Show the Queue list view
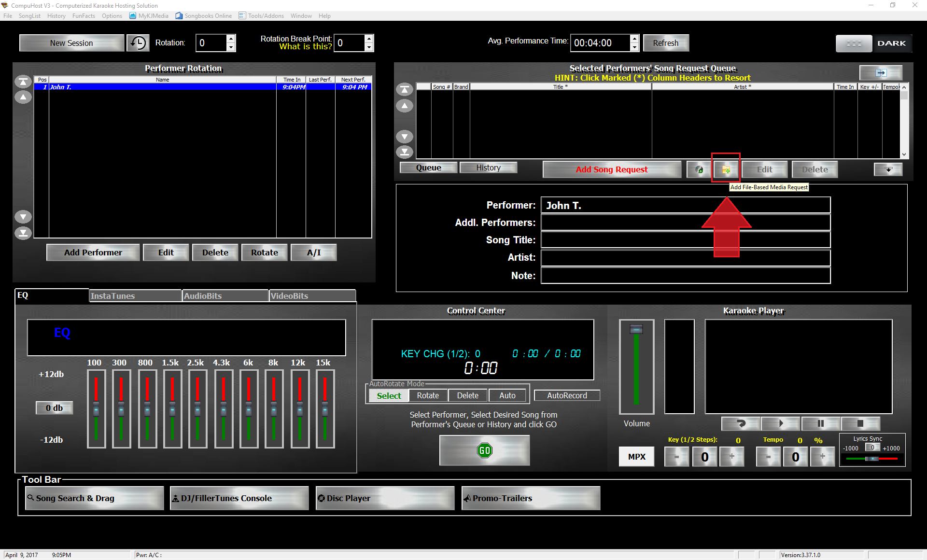Image resolution: width=927 pixels, height=560 pixels. 428,168
